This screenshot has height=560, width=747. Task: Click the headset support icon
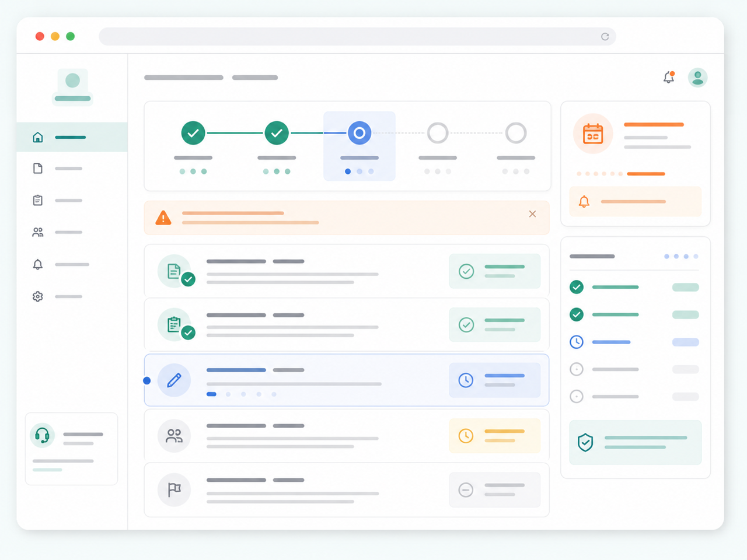point(42,435)
